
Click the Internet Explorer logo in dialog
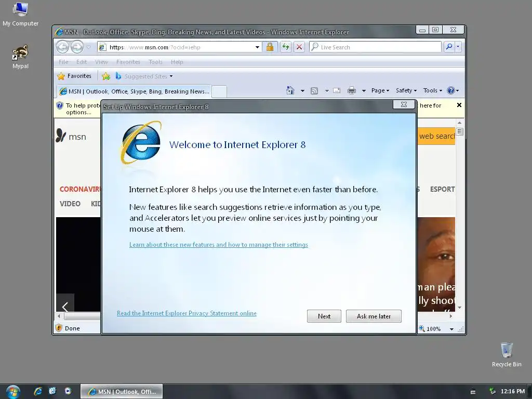coord(141,143)
